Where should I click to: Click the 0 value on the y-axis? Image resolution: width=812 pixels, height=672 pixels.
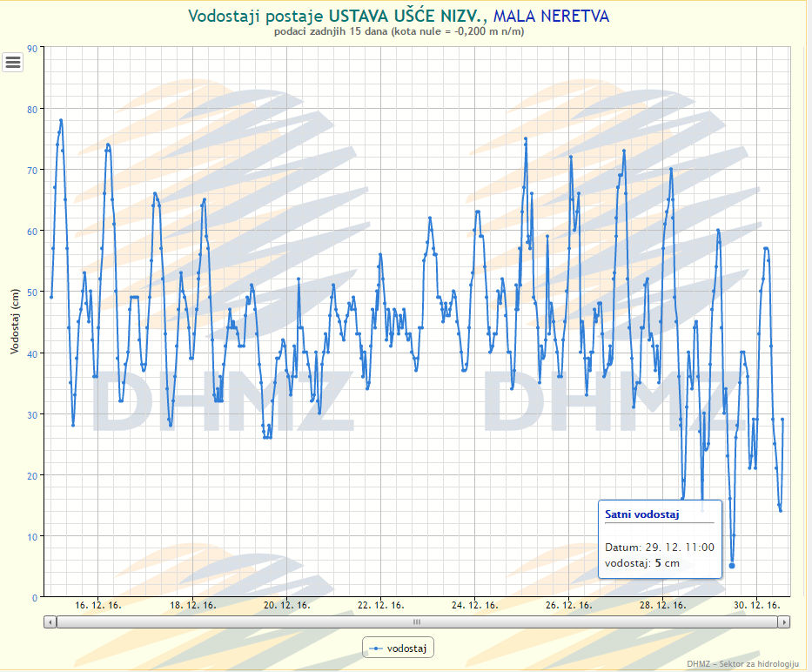click(x=35, y=597)
